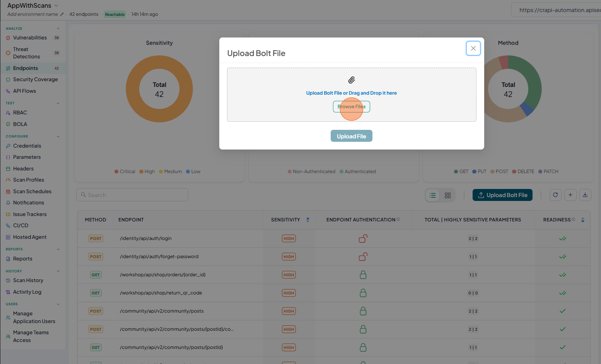Click Add environment name text

(32, 14)
